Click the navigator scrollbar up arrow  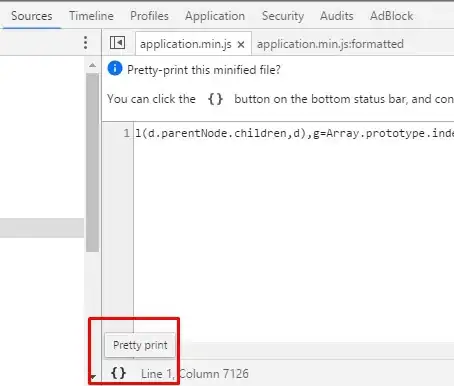click(92, 65)
